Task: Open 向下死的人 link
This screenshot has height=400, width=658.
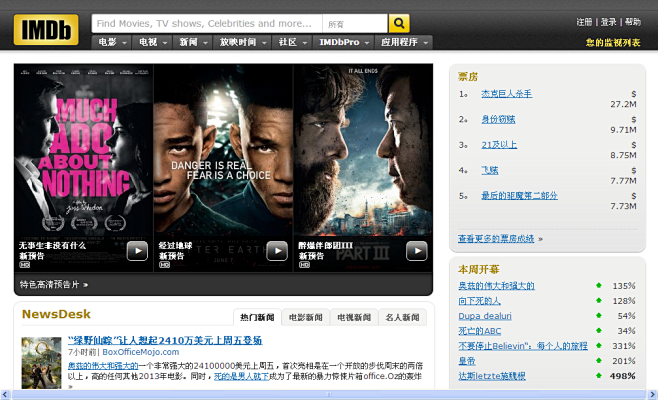Action: [479, 301]
